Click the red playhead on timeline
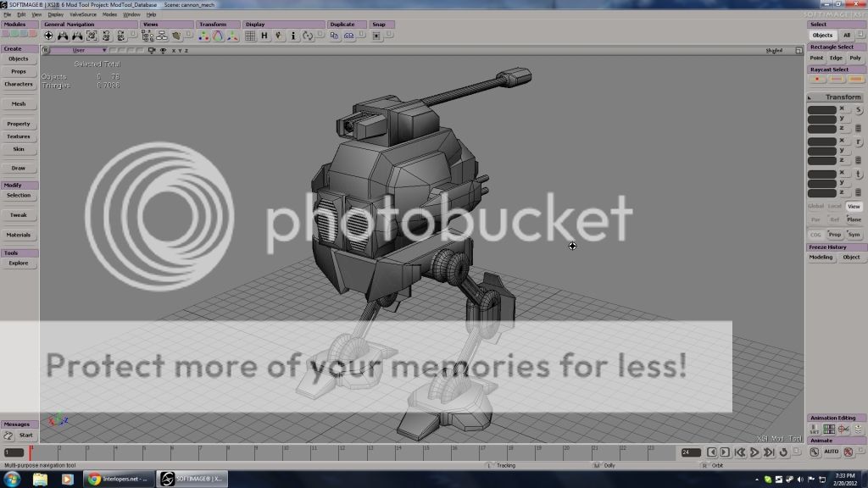This screenshot has height=488, width=868. (31, 452)
